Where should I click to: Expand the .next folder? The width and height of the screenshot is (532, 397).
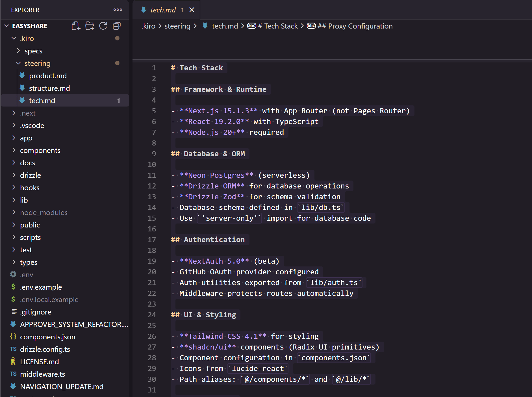pos(14,113)
